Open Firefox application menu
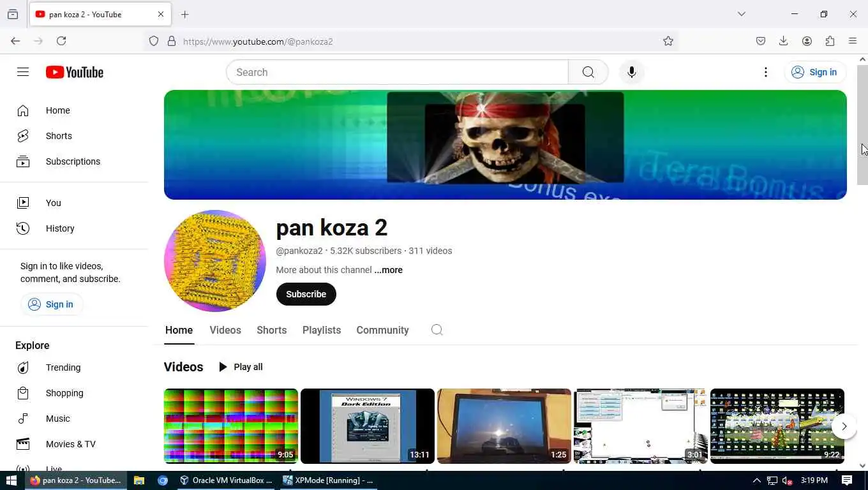This screenshot has width=868, height=490. pyautogui.click(x=853, y=41)
